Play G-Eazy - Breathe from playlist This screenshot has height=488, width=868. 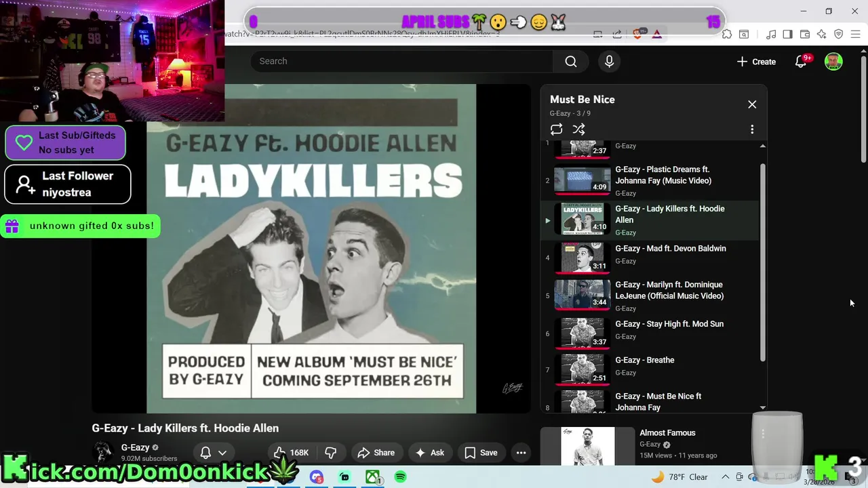coord(650,369)
